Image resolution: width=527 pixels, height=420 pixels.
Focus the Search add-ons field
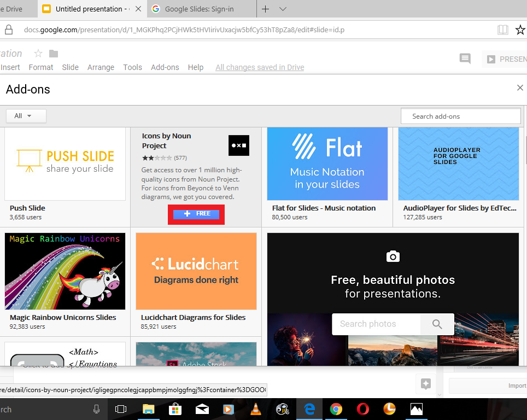[460, 116]
